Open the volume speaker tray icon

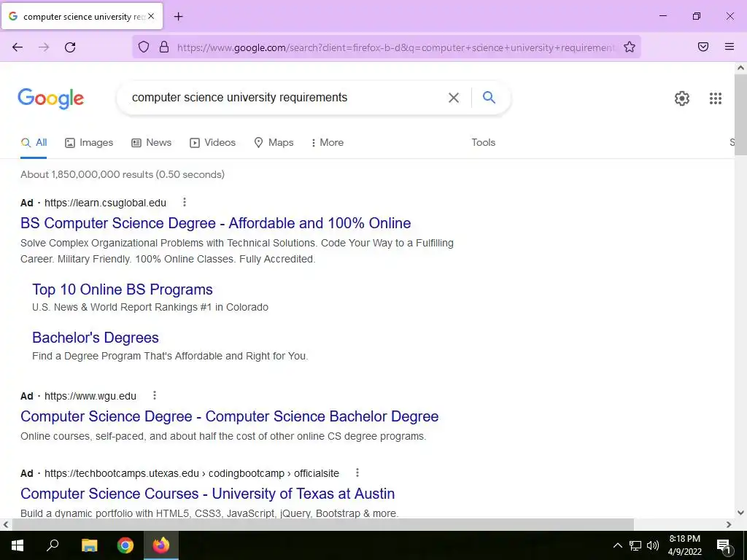[x=653, y=545]
